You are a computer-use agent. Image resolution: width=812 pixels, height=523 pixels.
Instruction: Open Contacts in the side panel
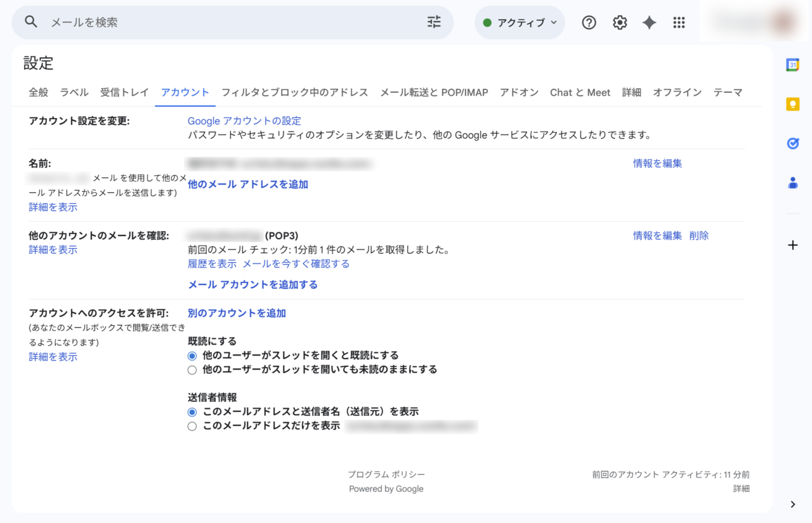[x=792, y=182]
